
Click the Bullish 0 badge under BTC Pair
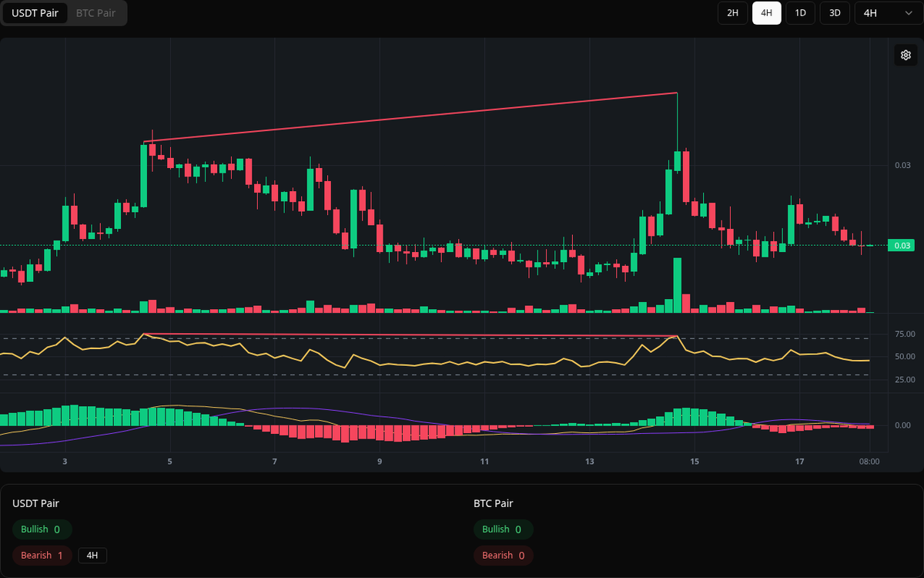coord(503,529)
